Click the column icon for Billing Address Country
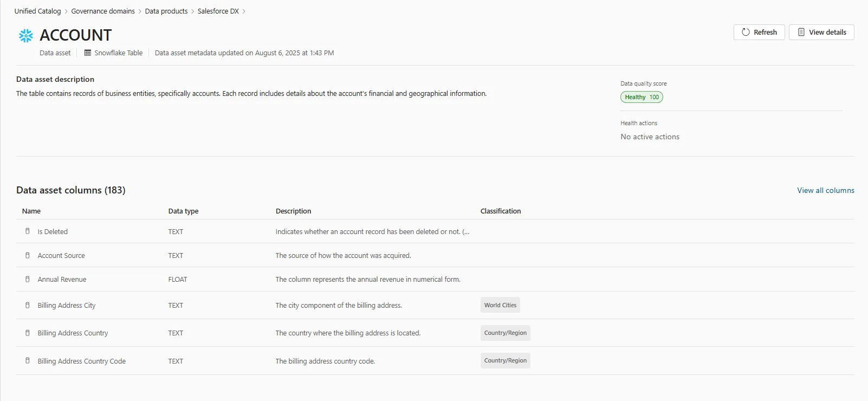This screenshot has height=401, width=868. pos(28,333)
